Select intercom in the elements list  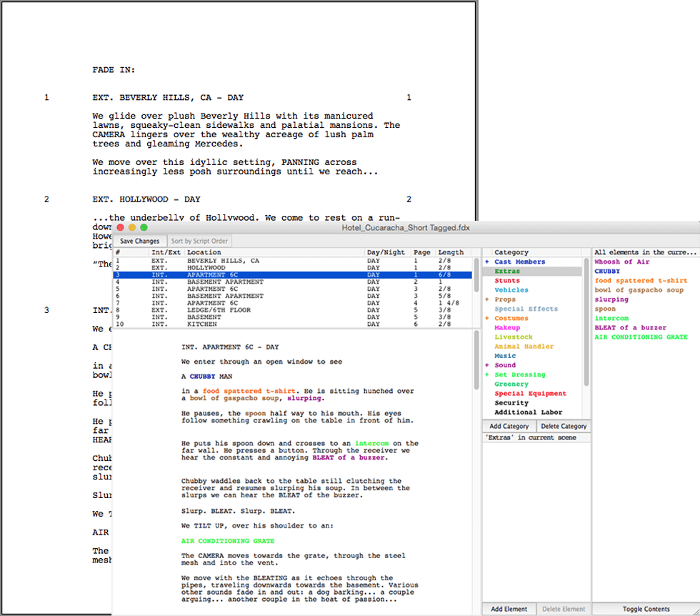611,318
